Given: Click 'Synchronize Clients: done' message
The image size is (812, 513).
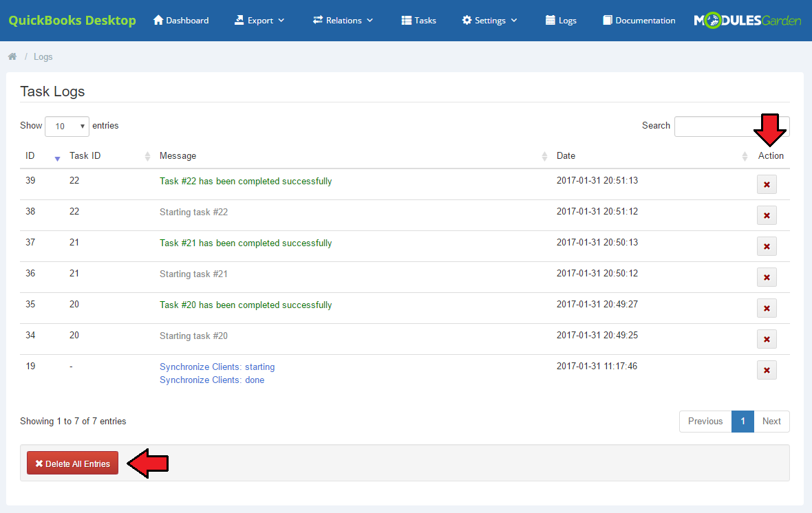Looking at the screenshot, I should 212,380.
